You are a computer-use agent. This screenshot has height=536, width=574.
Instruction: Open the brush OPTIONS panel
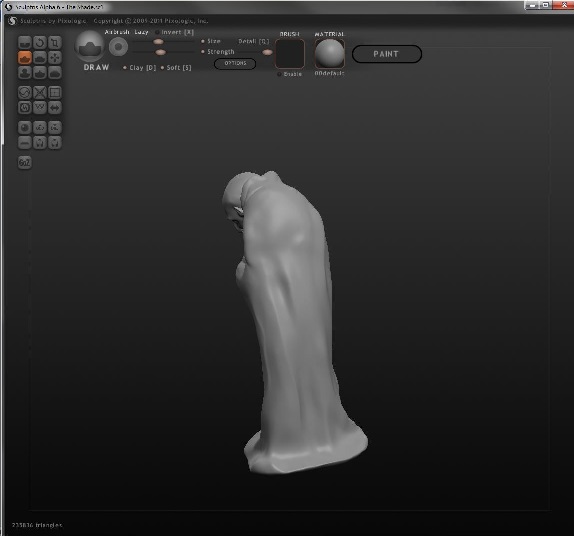235,63
